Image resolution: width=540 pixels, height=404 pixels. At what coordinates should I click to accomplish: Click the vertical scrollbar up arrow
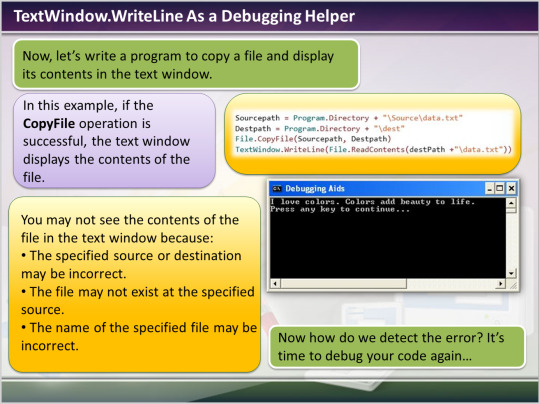[x=511, y=203]
